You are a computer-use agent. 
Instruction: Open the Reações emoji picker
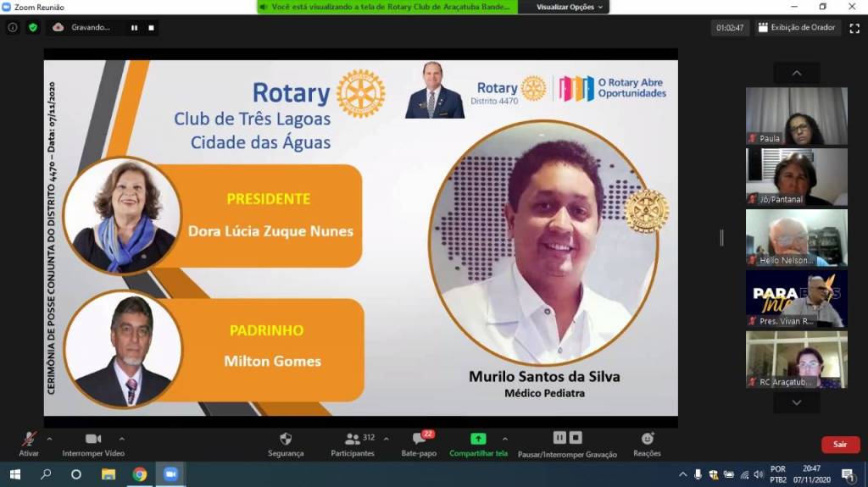click(x=647, y=444)
